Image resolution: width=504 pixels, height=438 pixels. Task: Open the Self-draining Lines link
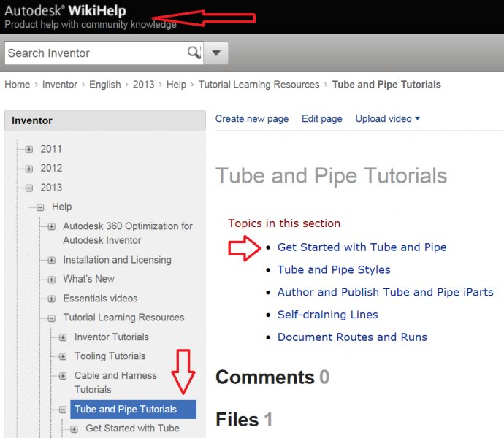[x=327, y=315]
